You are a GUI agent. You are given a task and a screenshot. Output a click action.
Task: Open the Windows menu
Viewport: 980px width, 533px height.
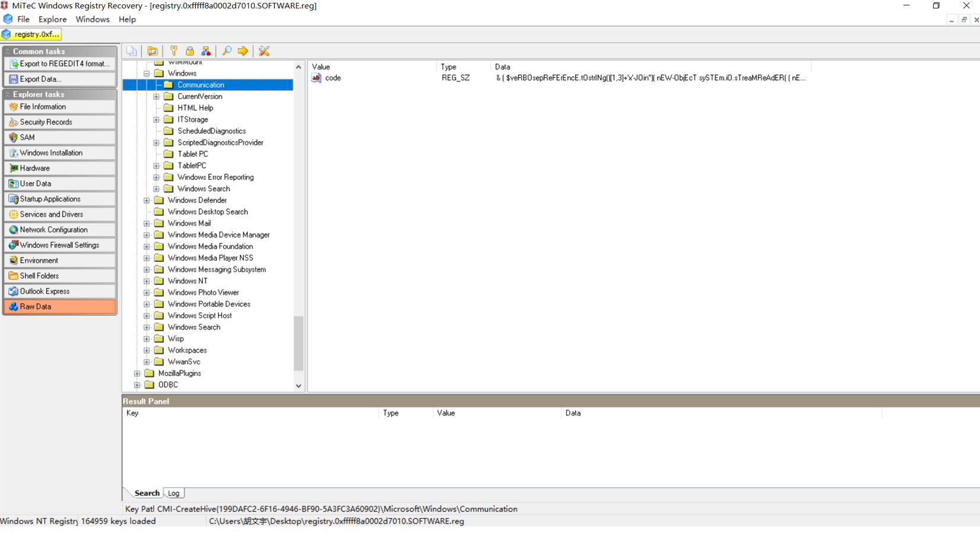coord(92,20)
